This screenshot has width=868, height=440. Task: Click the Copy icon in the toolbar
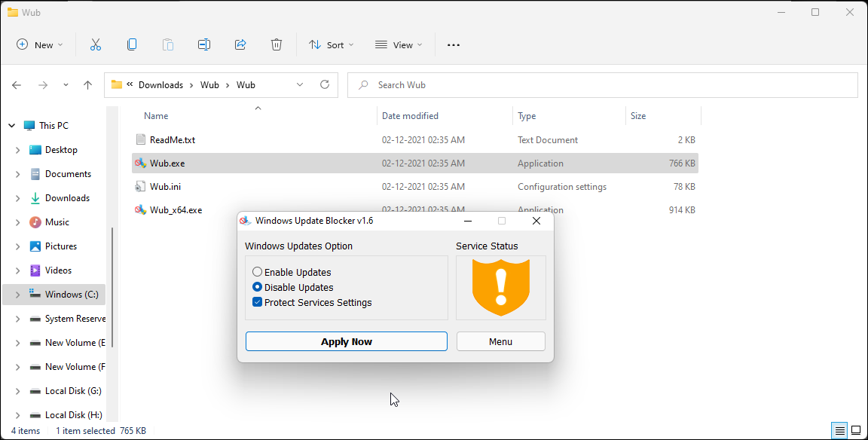tap(132, 44)
